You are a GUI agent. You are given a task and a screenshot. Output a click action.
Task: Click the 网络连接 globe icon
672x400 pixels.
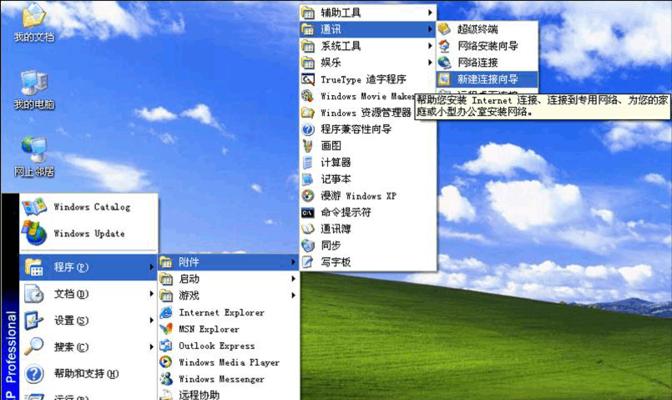(444, 63)
